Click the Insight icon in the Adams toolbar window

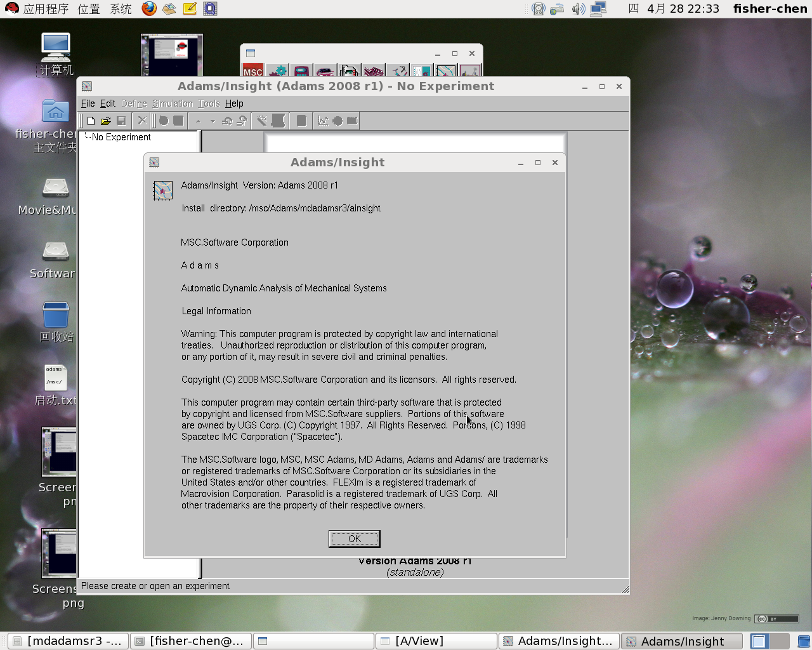click(446, 71)
